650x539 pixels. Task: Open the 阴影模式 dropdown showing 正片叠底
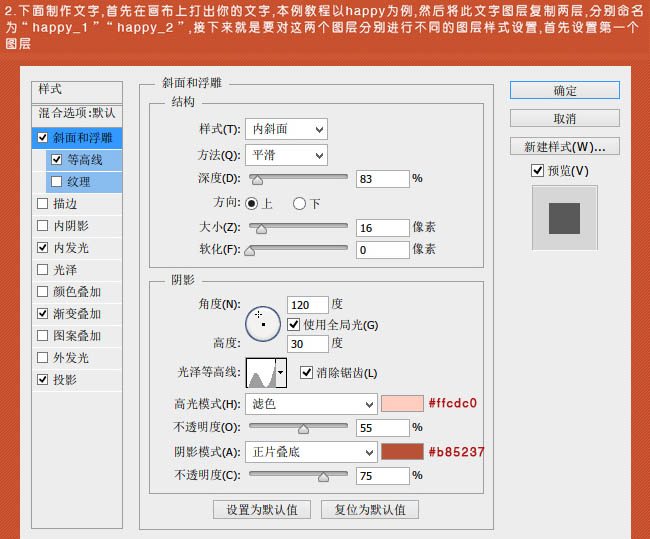click(x=311, y=452)
